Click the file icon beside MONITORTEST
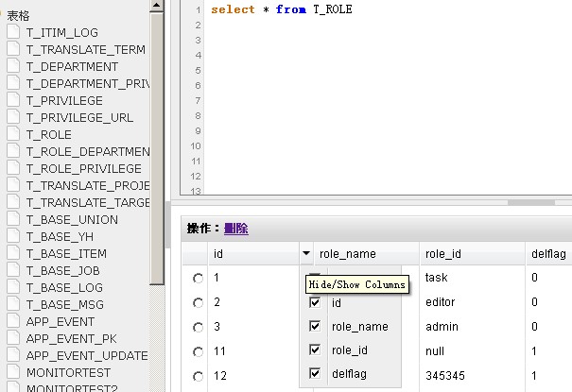 click(x=13, y=372)
